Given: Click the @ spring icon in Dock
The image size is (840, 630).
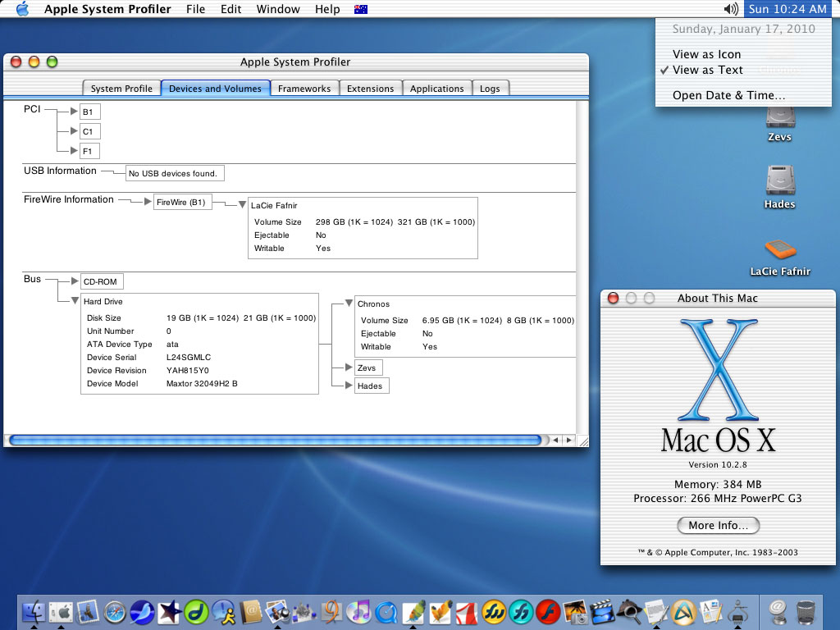Looking at the screenshot, I should (778, 612).
